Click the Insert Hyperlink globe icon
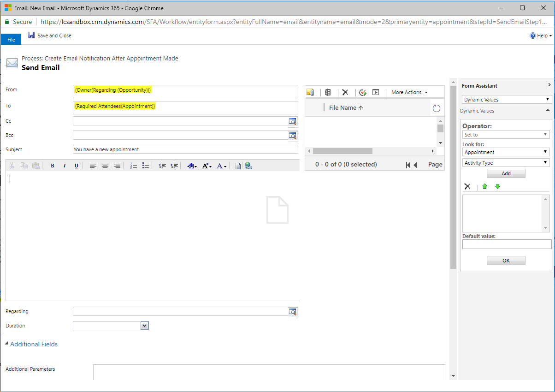Screen dimensions: 555x392 pos(248,165)
